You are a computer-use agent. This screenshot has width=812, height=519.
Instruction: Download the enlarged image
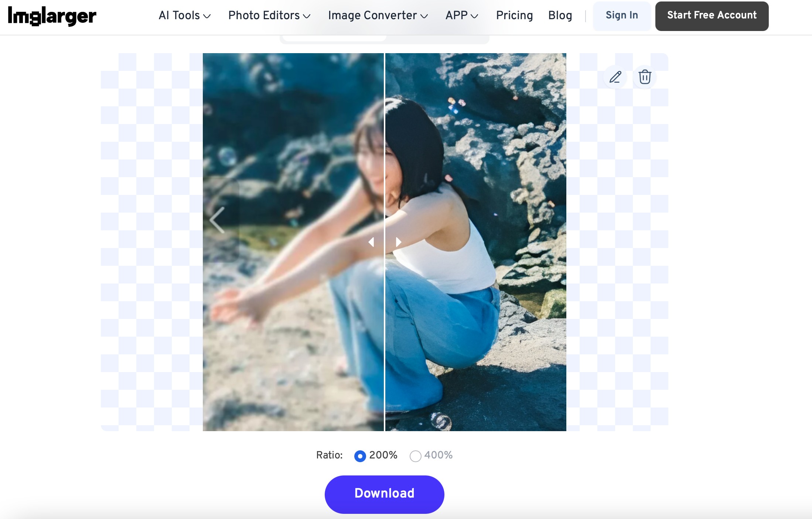[384, 494]
